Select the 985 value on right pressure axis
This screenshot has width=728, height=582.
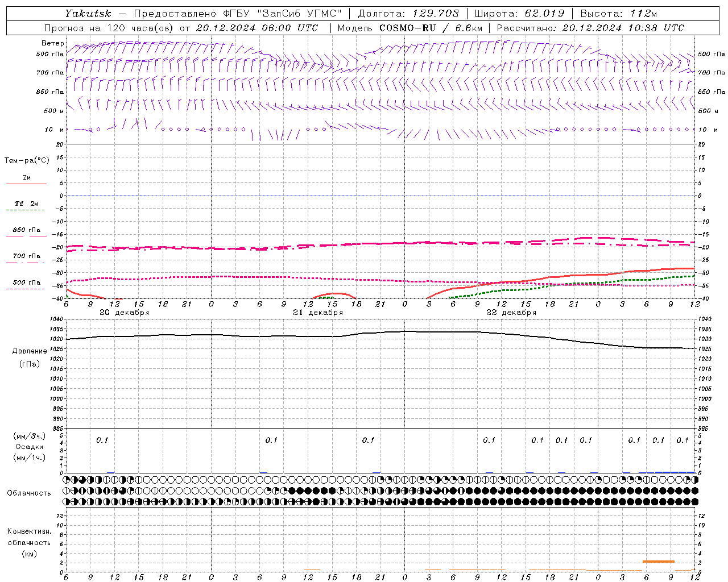pyautogui.click(x=703, y=429)
